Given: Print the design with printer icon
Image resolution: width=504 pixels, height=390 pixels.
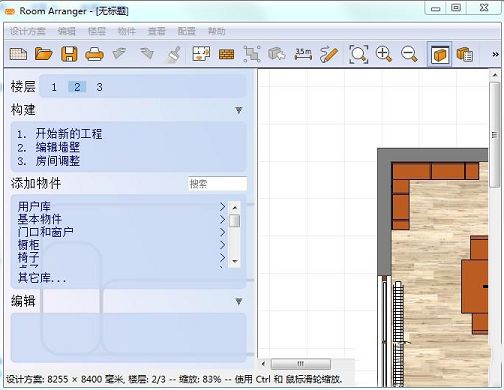Looking at the screenshot, I should pos(94,54).
